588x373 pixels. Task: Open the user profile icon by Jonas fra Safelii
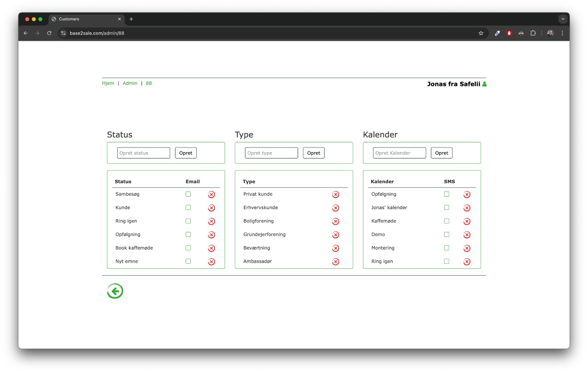pyautogui.click(x=484, y=84)
